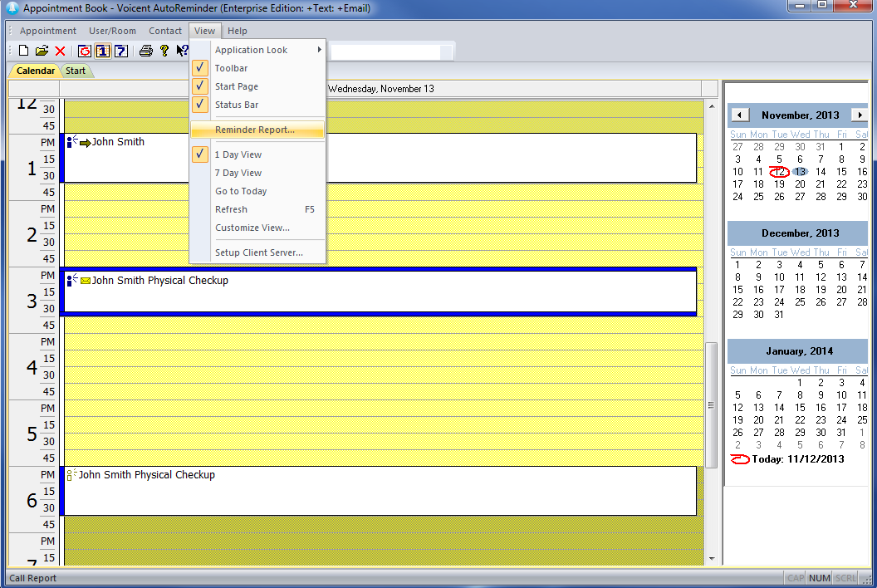
Task: Click the Go to Today toolbar icon
Action: coord(84,51)
